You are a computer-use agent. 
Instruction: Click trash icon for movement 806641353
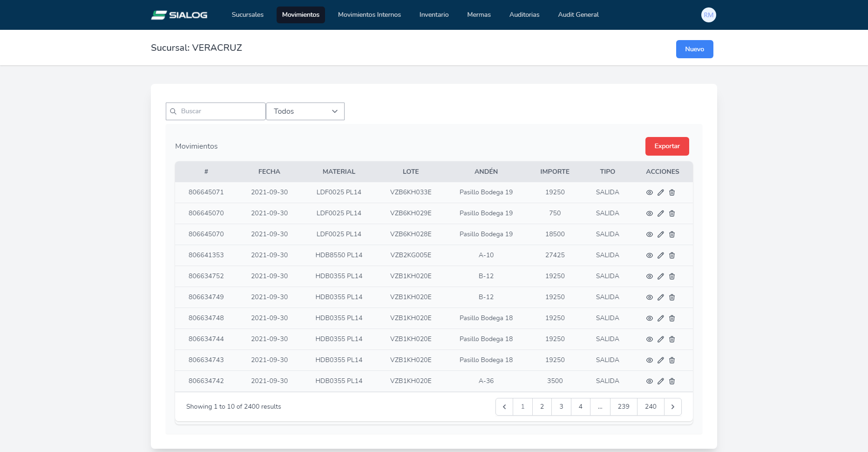tap(672, 255)
